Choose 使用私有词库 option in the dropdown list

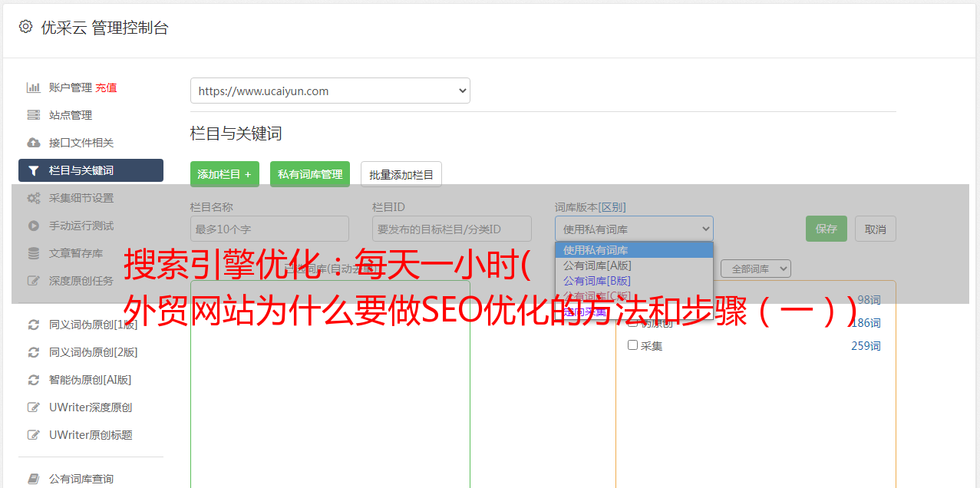(x=634, y=250)
